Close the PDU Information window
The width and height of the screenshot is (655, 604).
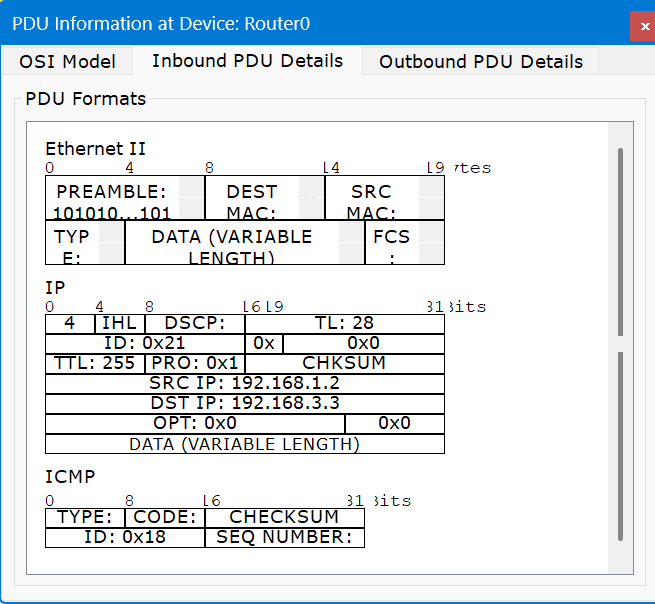pyautogui.click(x=643, y=27)
